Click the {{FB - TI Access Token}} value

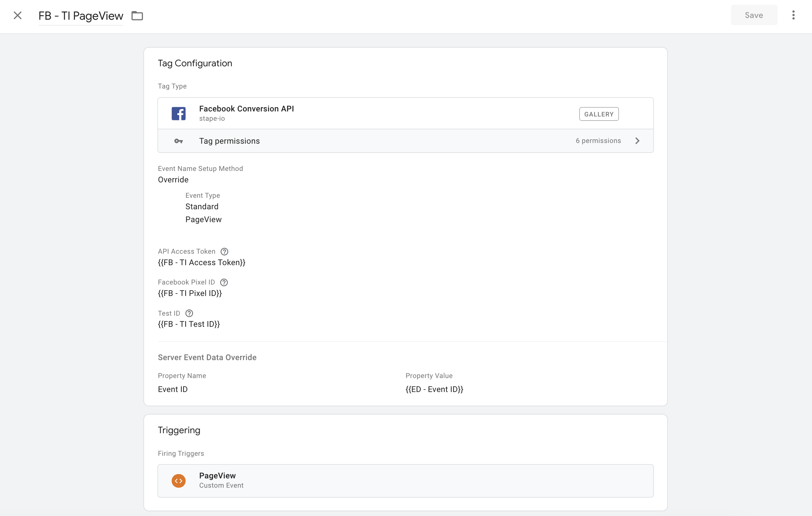tap(202, 263)
